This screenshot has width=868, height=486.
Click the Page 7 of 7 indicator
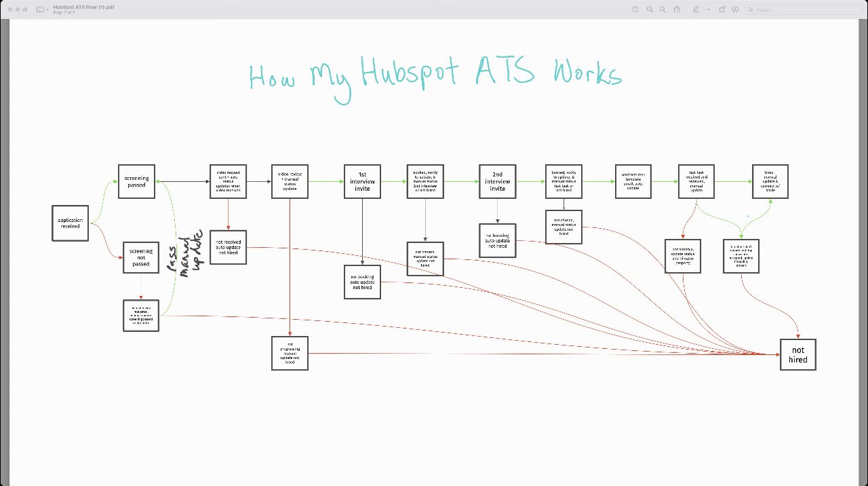(x=64, y=13)
